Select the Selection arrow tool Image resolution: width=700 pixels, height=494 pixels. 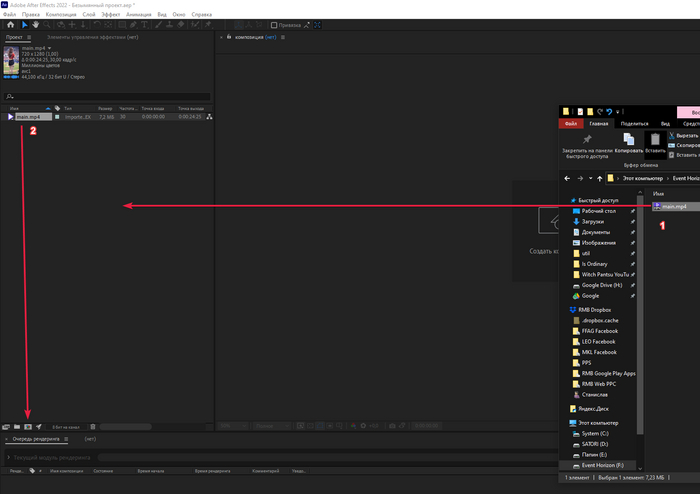tap(25, 25)
